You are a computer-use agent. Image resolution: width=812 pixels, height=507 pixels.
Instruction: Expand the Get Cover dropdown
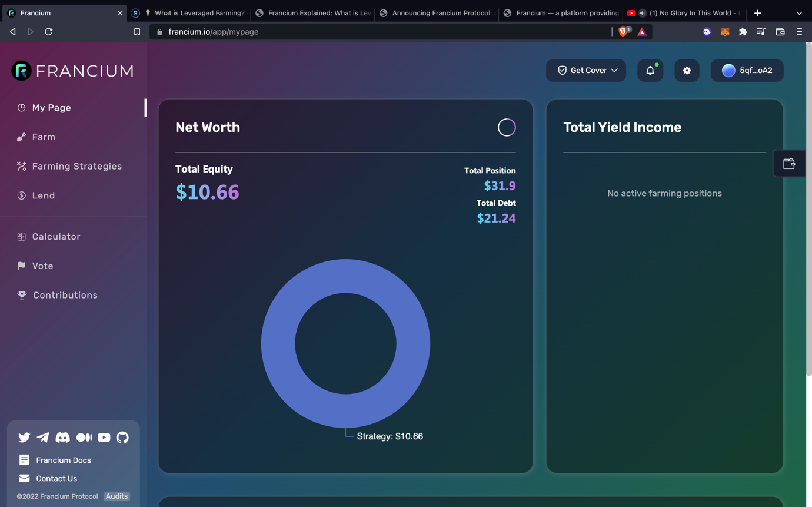point(586,71)
